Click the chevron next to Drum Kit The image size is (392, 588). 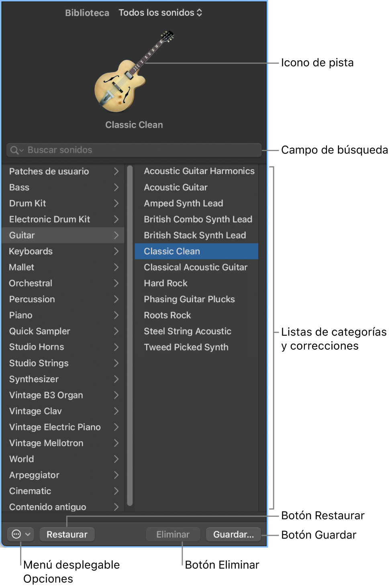coord(116,203)
